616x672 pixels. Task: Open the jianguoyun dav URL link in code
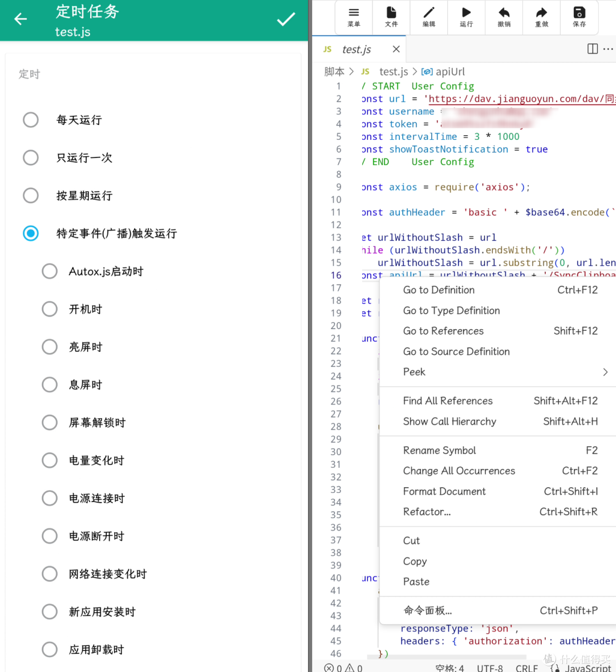tap(522, 99)
